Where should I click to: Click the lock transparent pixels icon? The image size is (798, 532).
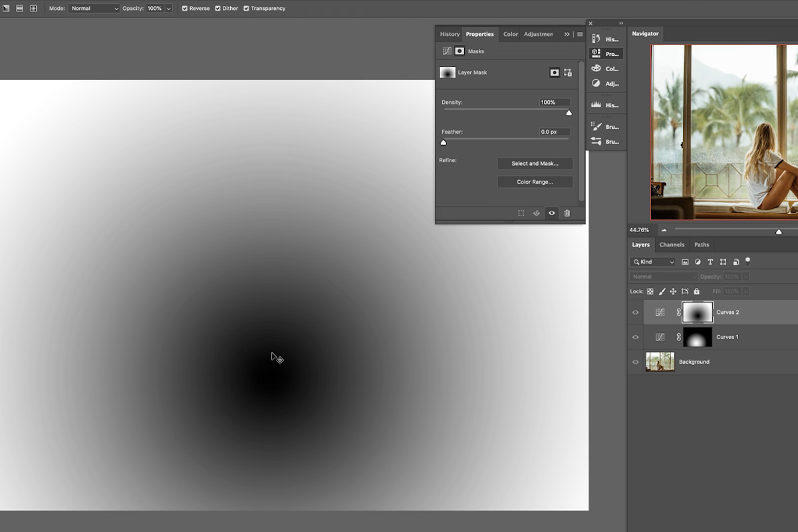click(x=650, y=291)
